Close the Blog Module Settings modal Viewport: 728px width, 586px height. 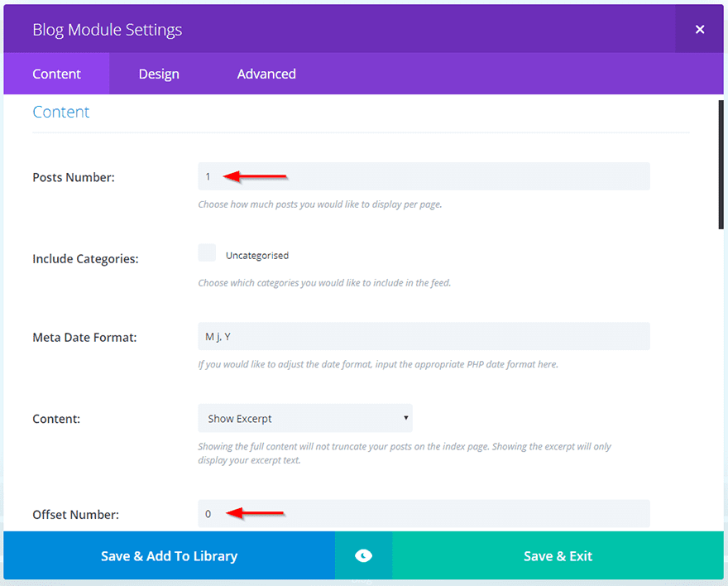coord(699,30)
